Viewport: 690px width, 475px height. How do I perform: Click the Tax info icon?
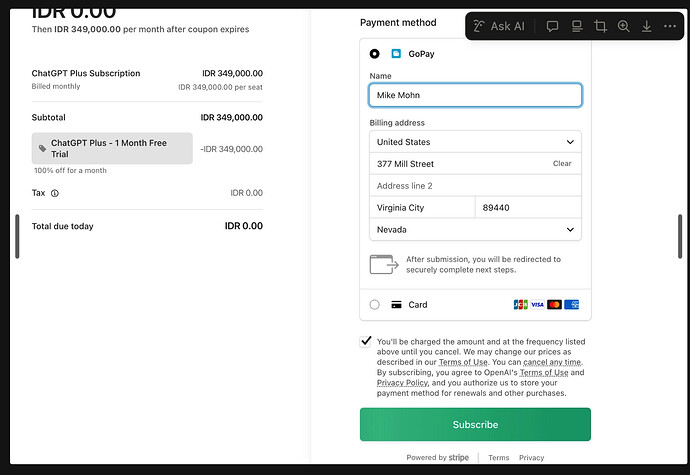pyautogui.click(x=55, y=193)
